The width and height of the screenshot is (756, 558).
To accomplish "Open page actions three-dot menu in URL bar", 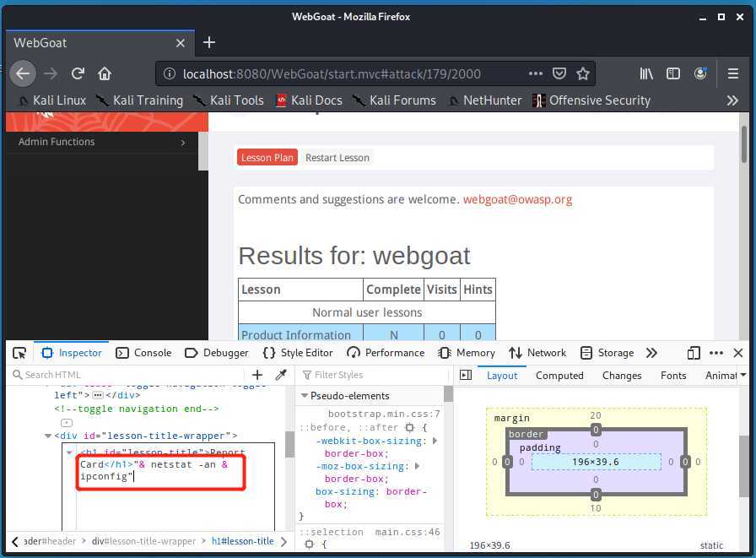I will click(535, 73).
